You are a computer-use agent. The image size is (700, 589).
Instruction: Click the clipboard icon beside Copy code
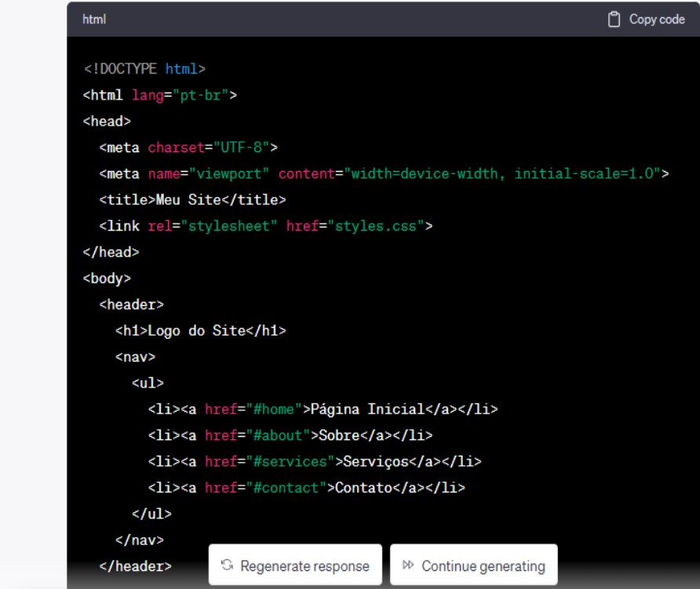(x=615, y=20)
